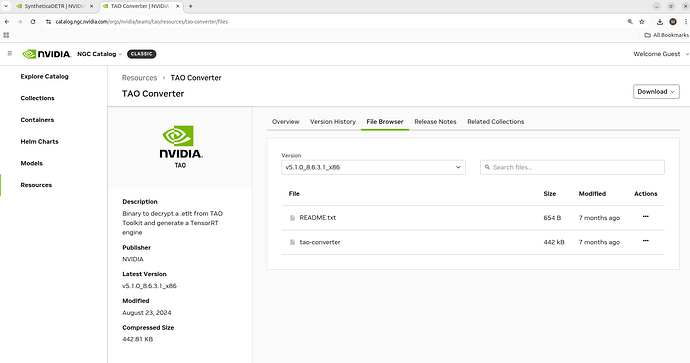Expand the Version dropdown v5.1.0_8.6.3.1_x86
The height and width of the screenshot is (363, 690).
coord(373,167)
